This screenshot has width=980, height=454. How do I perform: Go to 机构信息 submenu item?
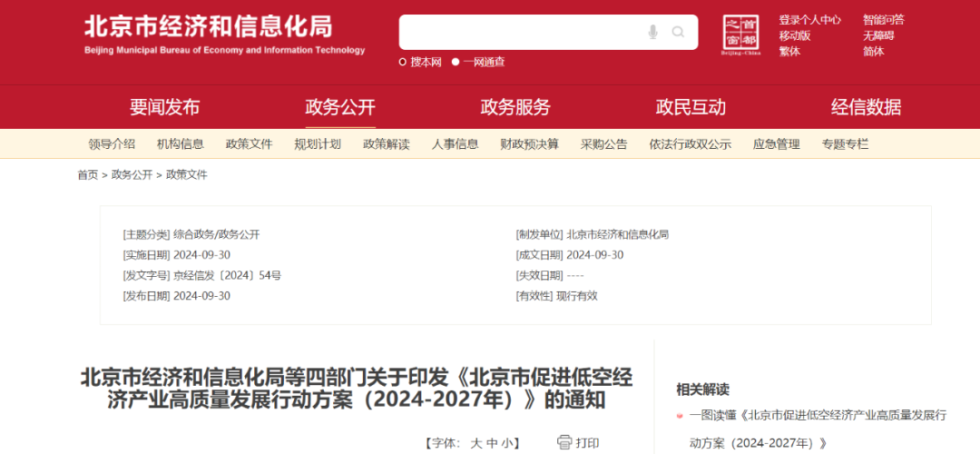point(181,144)
